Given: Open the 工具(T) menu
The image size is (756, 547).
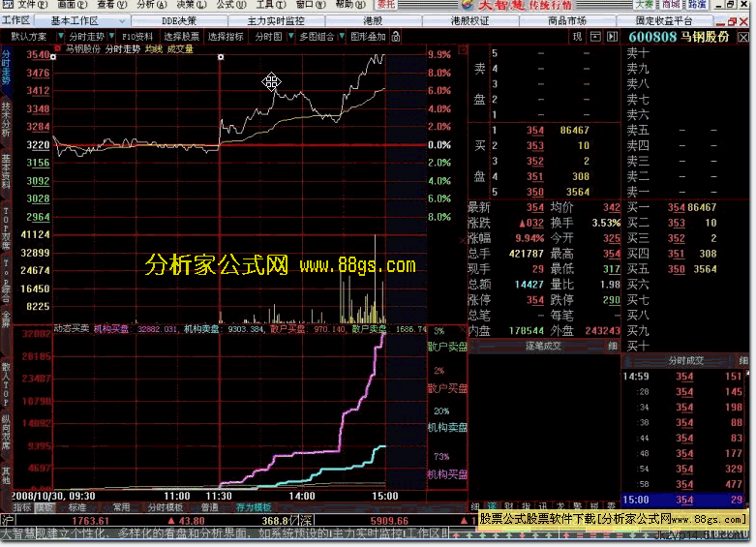Looking at the screenshot, I should (x=270, y=5).
